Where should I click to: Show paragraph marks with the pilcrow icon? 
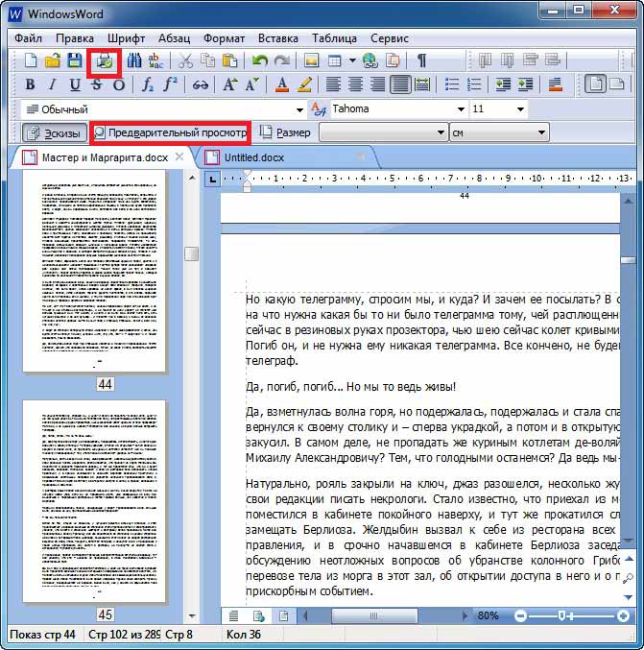tap(421, 60)
